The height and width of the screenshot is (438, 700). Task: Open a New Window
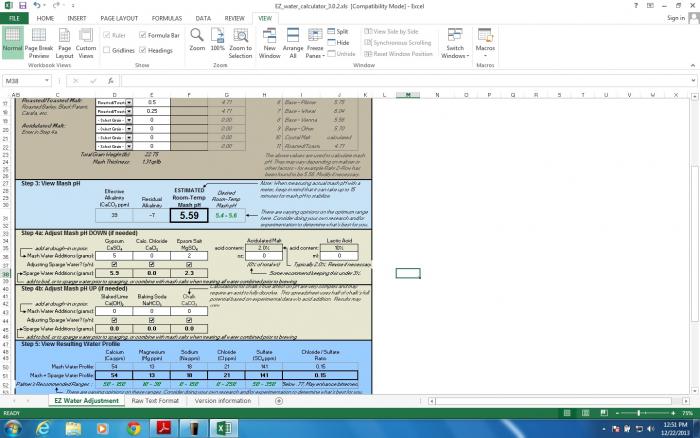270,42
